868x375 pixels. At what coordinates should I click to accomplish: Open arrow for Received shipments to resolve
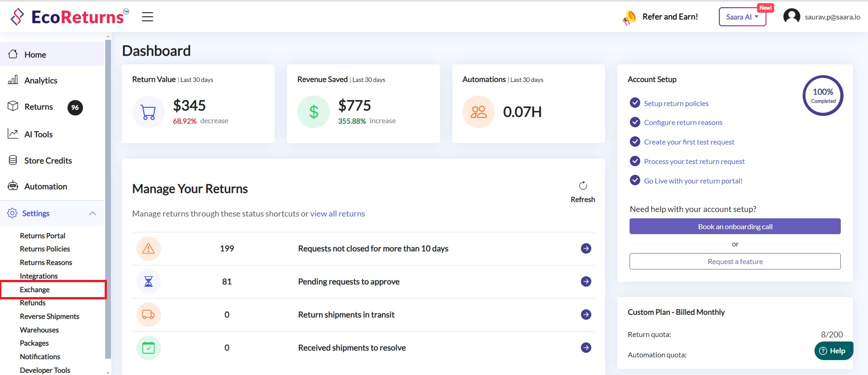586,348
